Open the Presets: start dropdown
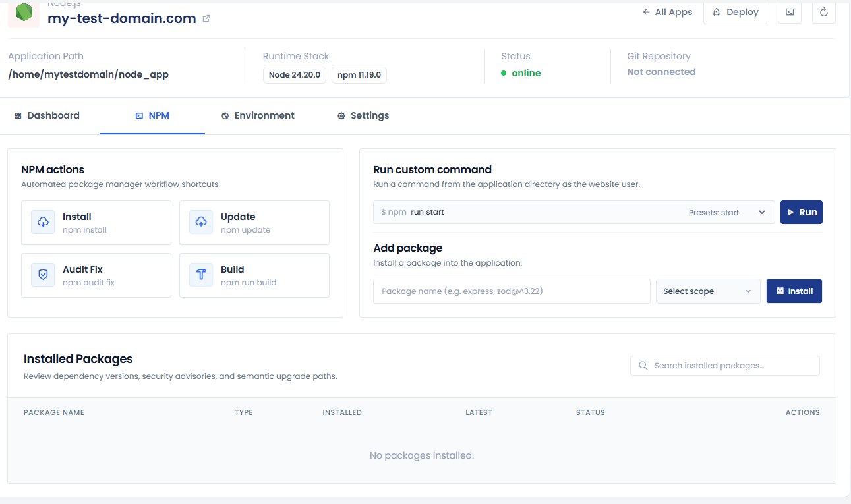 (727, 212)
